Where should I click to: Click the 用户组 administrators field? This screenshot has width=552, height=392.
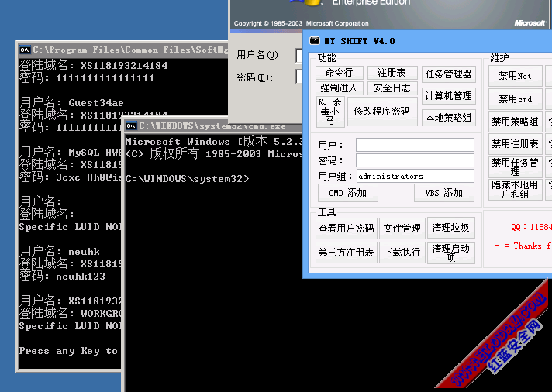415,176
